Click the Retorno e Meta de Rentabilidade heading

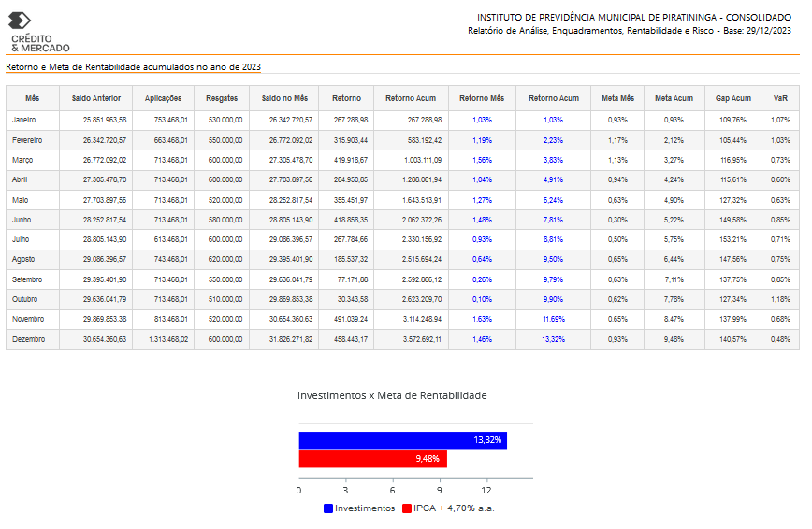tap(133, 66)
